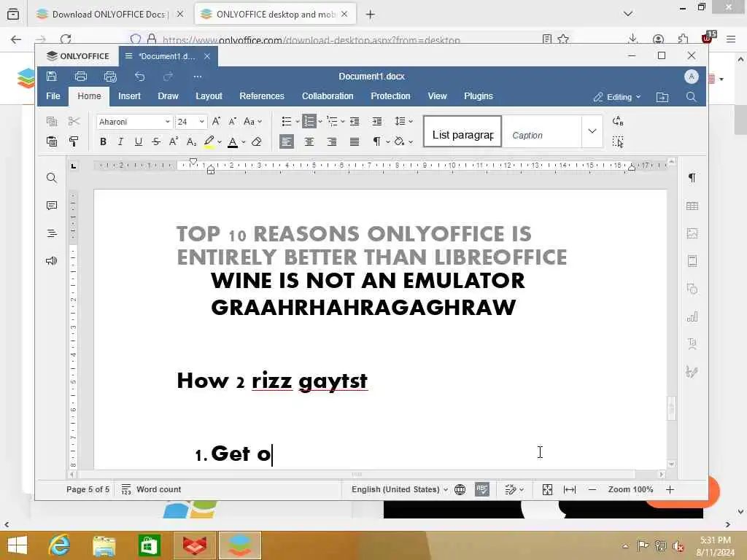Open the Feedback megaphone panel
Screen dimensions: 747x560
click(x=52, y=260)
